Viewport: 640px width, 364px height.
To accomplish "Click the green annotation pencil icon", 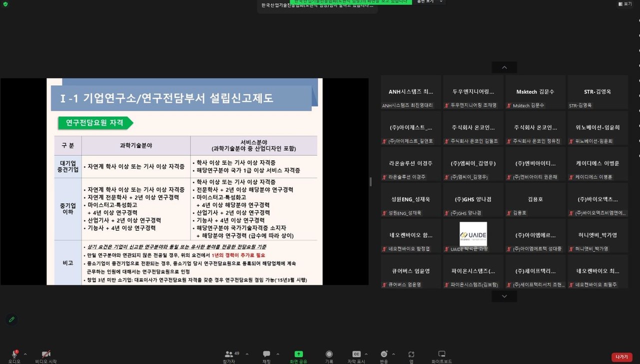I will click(x=11, y=320).
